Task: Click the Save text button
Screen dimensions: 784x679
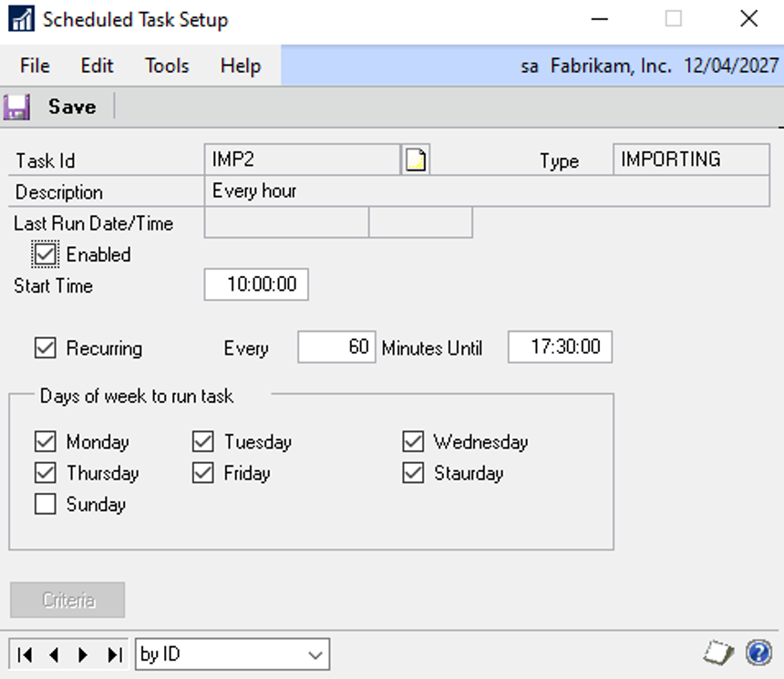Action: tap(72, 107)
